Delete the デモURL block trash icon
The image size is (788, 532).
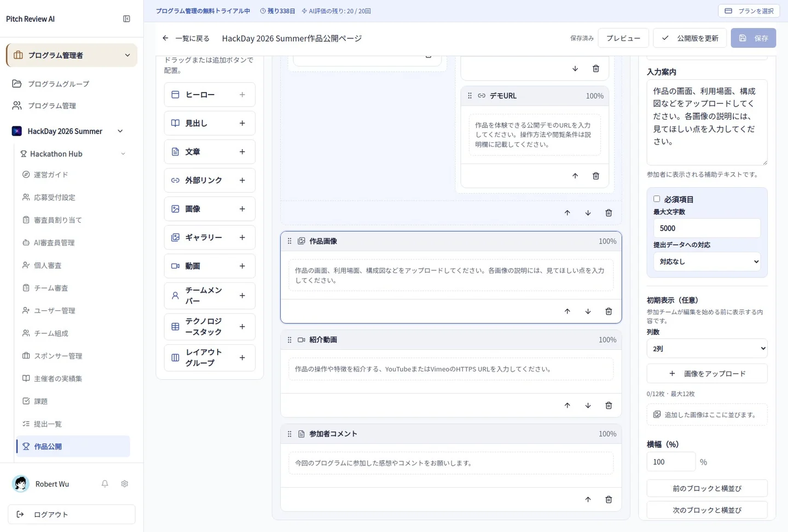[x=596, y=176]
